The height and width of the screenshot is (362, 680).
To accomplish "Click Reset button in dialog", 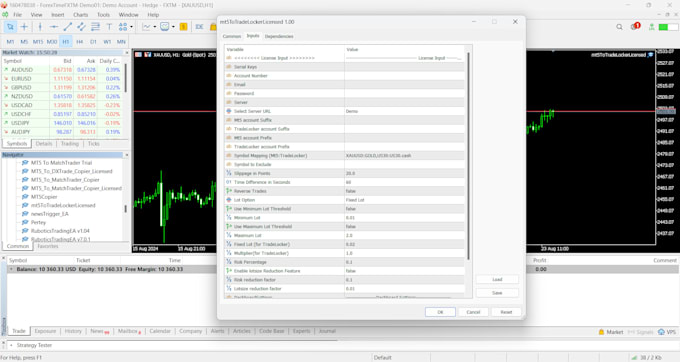I will pyautogui.click(x=506, y=312).
